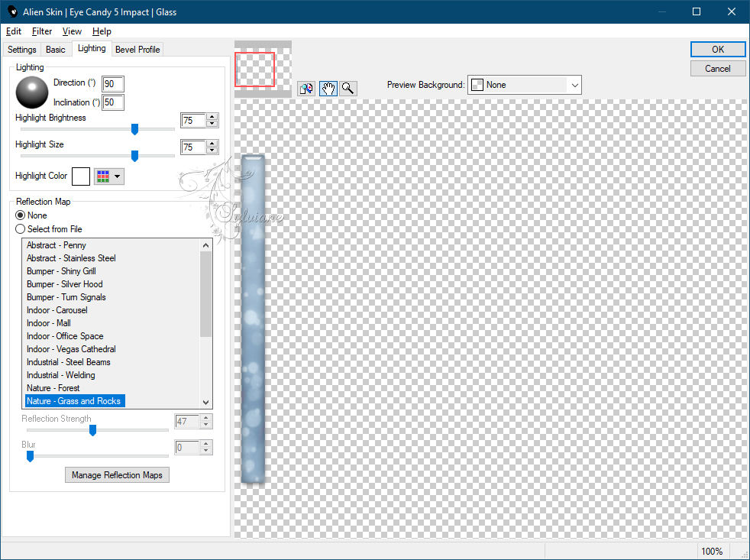Switch to the Settings tab

(x=22, y=50)
